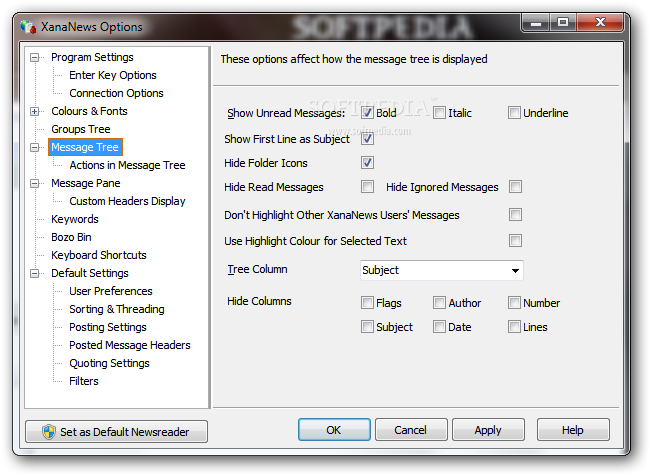Minimize the XanaNews Options window
The image size is (651, 476).
tap(536, 22)
